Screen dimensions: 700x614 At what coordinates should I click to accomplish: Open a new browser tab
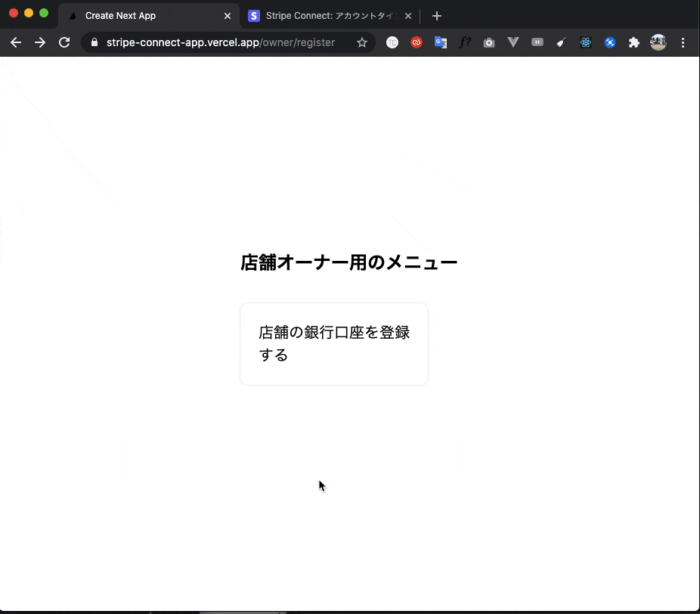coord(437,15)
